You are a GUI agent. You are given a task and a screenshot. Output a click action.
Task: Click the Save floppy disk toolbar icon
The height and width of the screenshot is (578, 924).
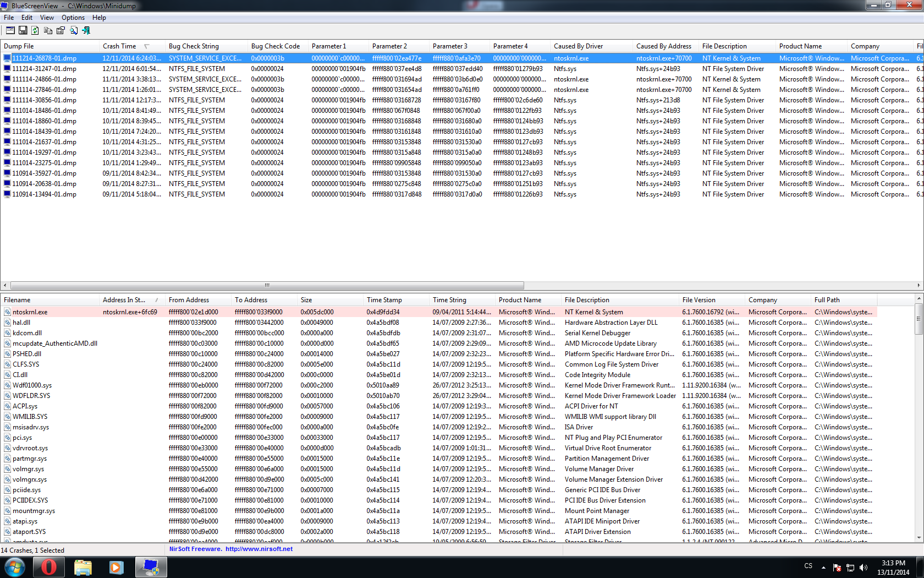click(x=23, y=30)
